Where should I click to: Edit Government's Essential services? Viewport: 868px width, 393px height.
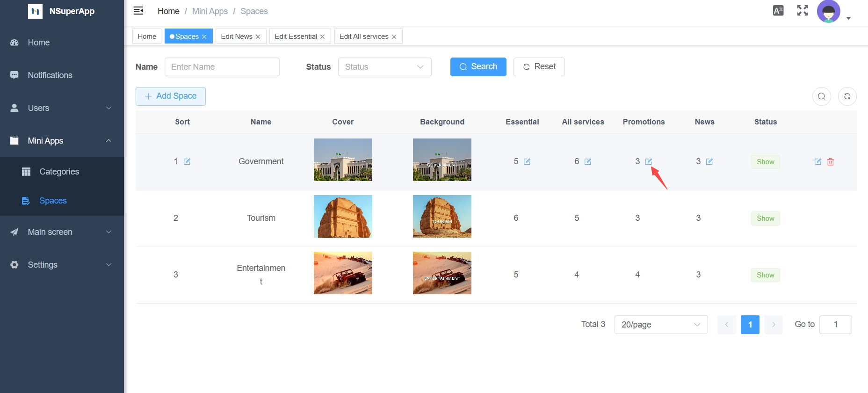pyautogui.click(x=527, y=161)
